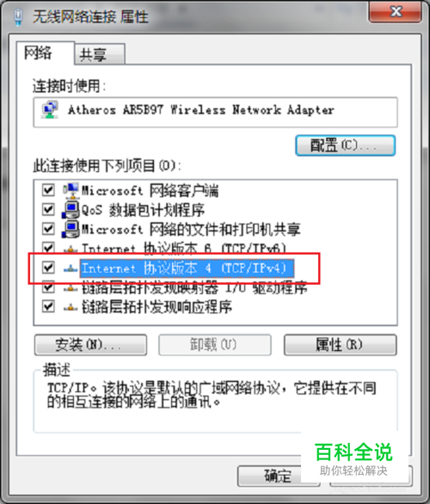Click the Atheros wireless adapter icon
This screenshot has width=430, height=504.
50,109
